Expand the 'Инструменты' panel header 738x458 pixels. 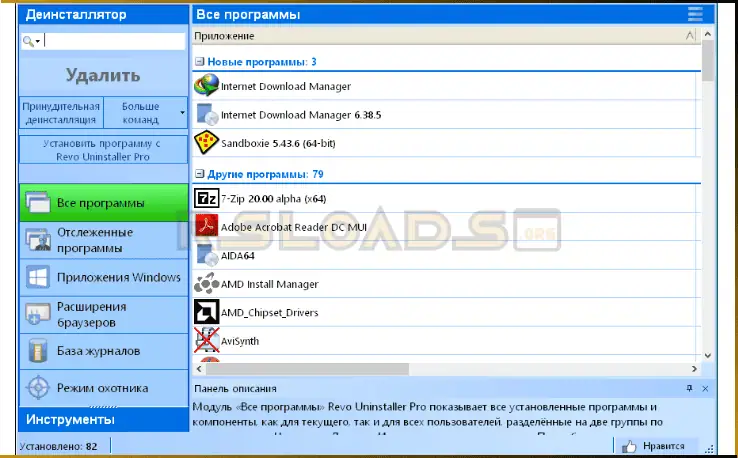click(104, 419)
